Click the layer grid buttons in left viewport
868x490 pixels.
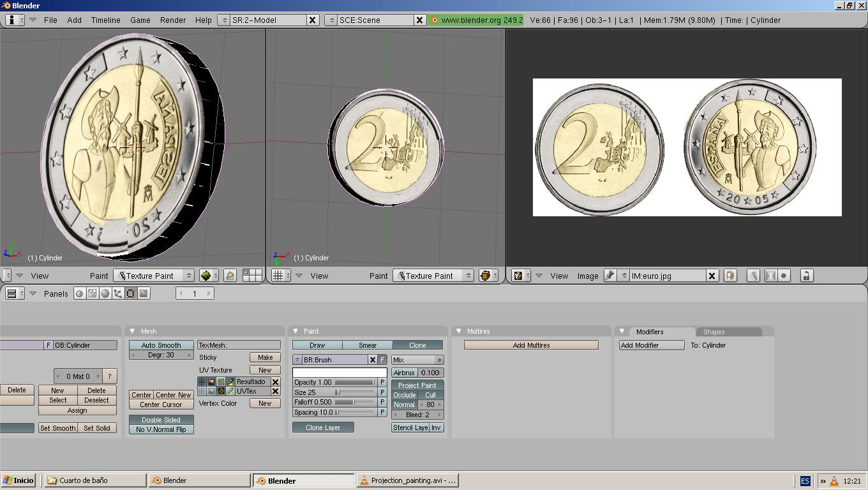pyautogui.click(x=252, y=276)
